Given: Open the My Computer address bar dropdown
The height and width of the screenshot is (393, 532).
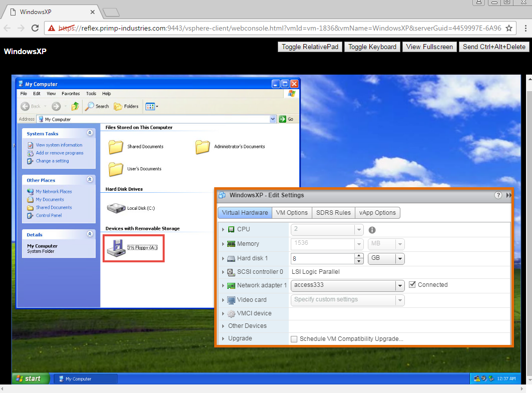Looking at the screenshot, I should (273, 119).
